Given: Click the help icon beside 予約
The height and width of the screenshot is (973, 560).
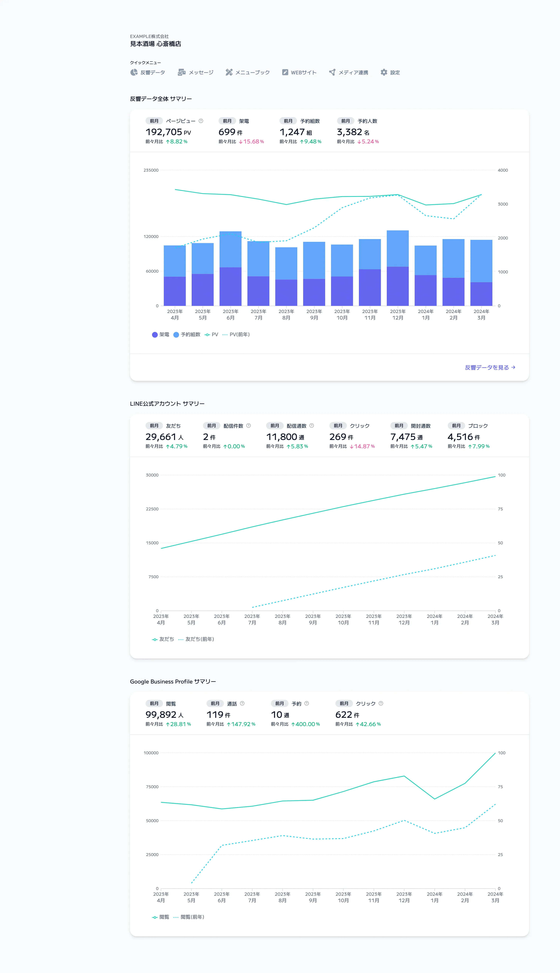Looking at the screenshot, I should [306, 703].
